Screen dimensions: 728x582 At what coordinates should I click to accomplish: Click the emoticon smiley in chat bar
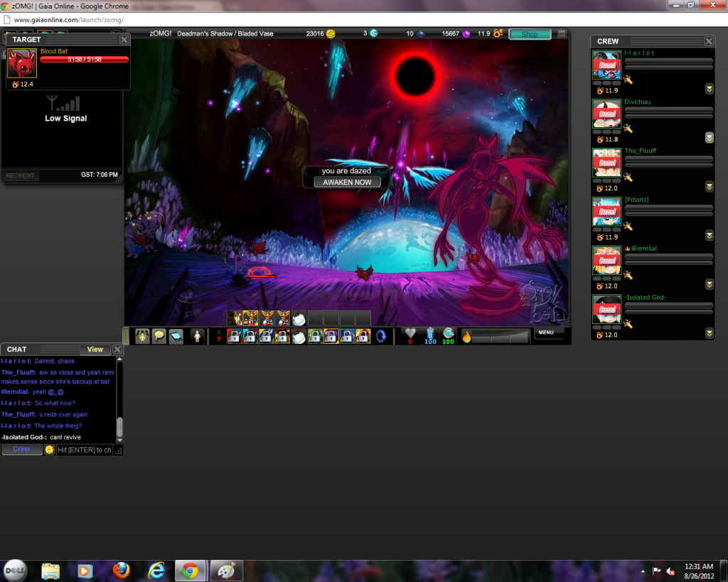point(49,449)
